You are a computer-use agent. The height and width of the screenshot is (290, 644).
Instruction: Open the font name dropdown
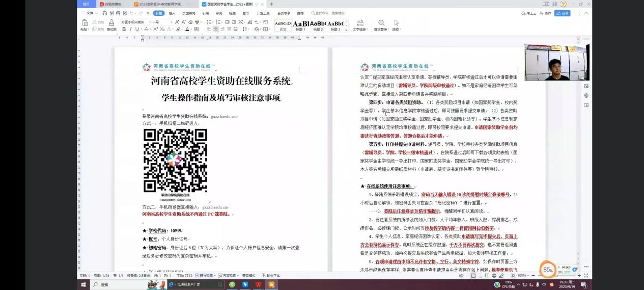click(x=134, y=22)
